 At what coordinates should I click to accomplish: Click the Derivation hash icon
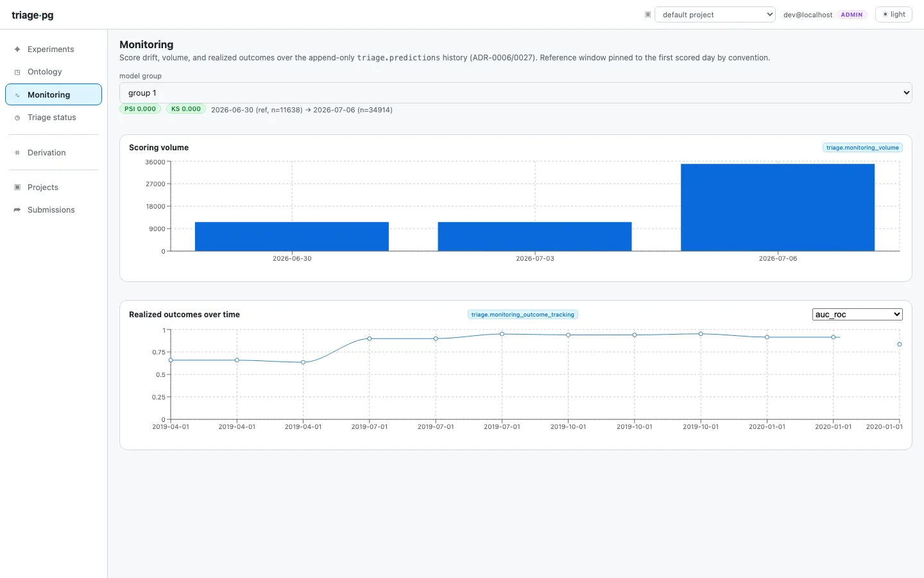(17, 153)
